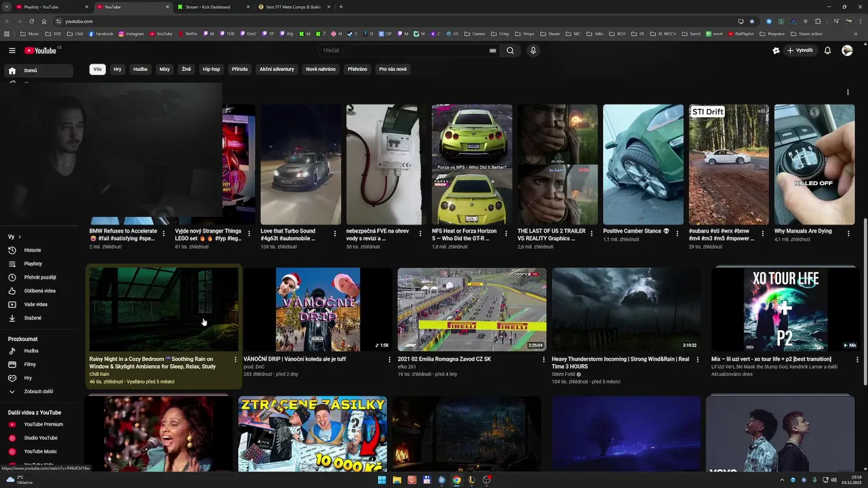Image resolution: width=868 pixels, height=488 pixels.
Task: Bookmark this page with star icon
Action: [751, 21]
